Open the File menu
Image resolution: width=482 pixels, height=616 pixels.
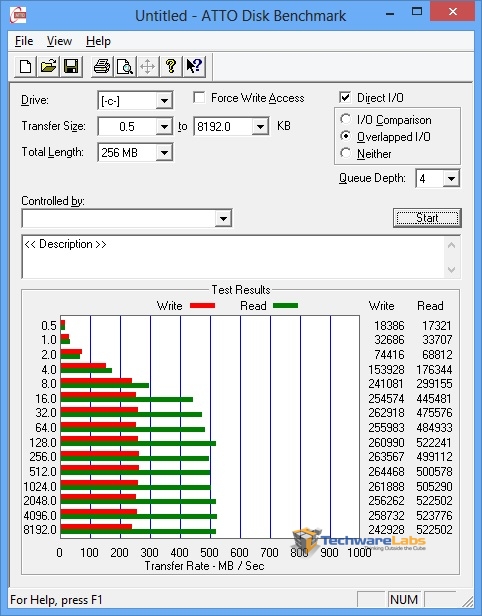pyautogui.click(x=24, y=41)
